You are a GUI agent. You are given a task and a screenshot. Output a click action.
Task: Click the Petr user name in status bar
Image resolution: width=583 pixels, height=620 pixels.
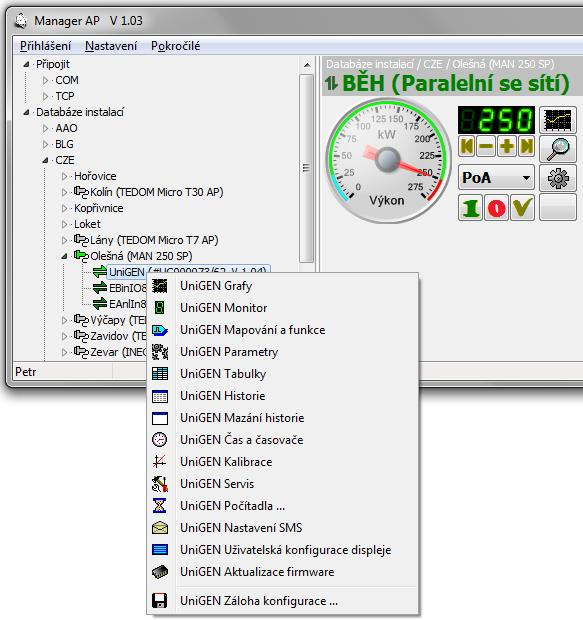(x=26, y=372)
